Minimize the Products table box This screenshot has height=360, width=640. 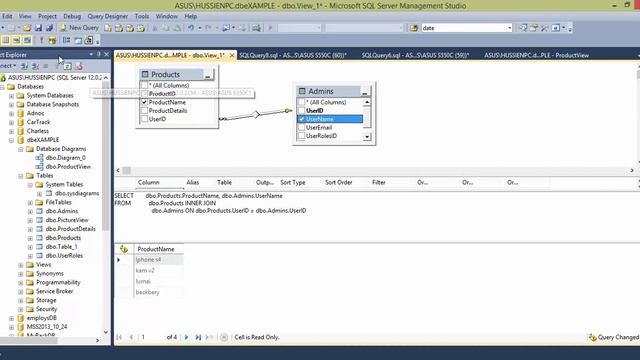point(208,75)
